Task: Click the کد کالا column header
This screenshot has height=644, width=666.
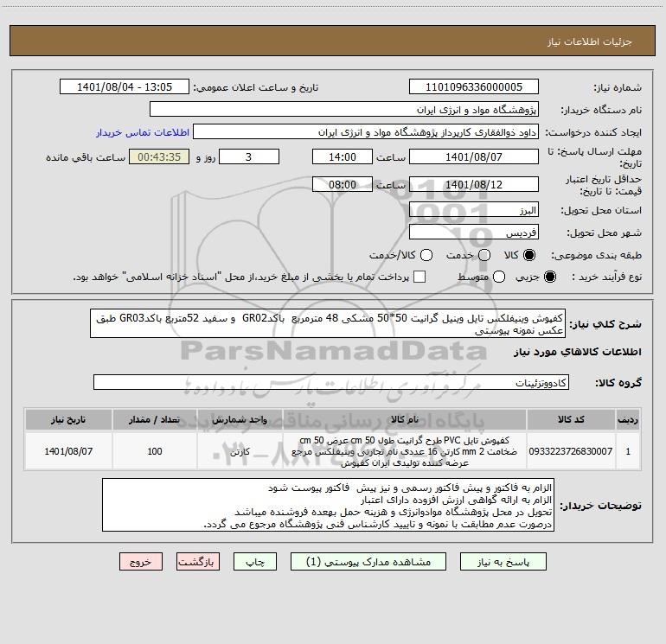Action: 571,419
